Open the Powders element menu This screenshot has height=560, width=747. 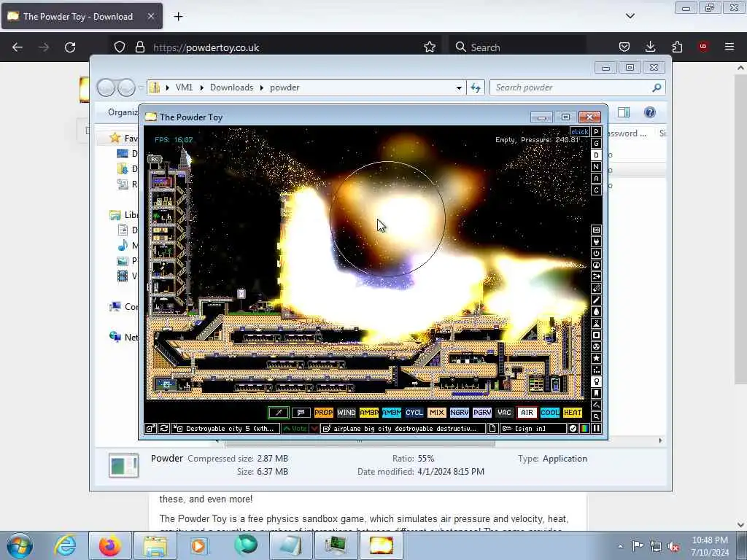click(596, 323)
